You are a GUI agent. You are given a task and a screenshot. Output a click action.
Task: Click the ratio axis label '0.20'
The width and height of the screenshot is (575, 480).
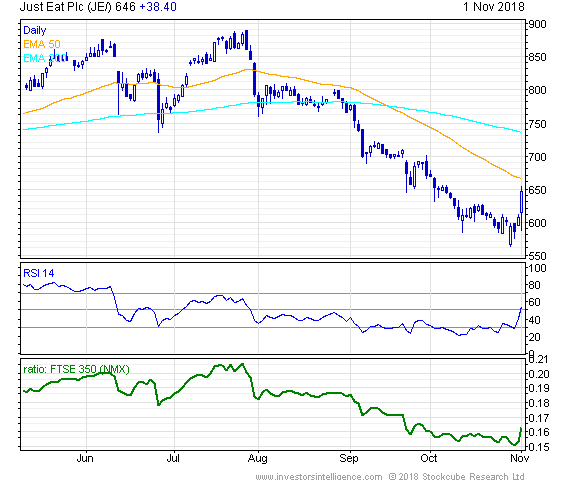(539, 374)
